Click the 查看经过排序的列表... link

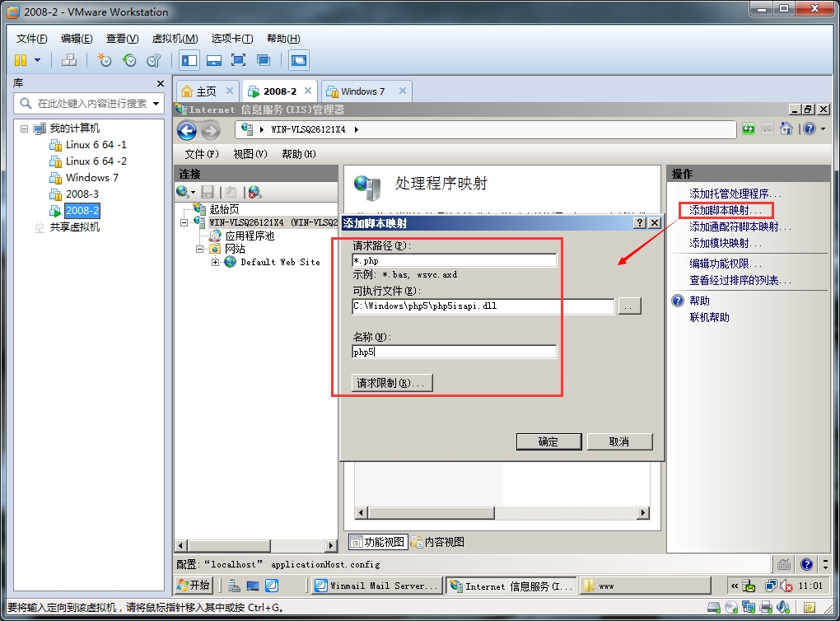(x=740, y=280)
